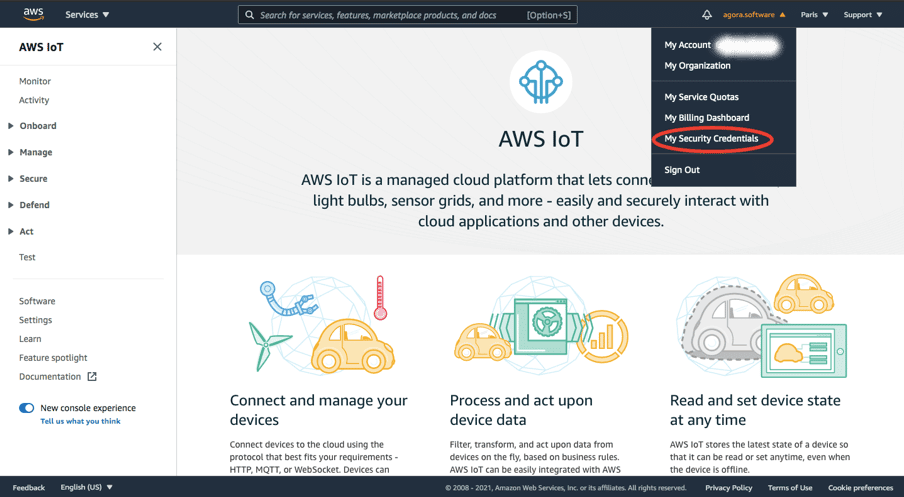Open the Terms of Use link
Viewport: 904px width, 497px height.
point(790,488)
